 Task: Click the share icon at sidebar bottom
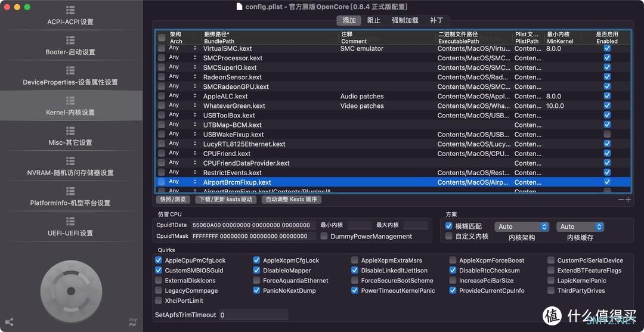(9, 322)
